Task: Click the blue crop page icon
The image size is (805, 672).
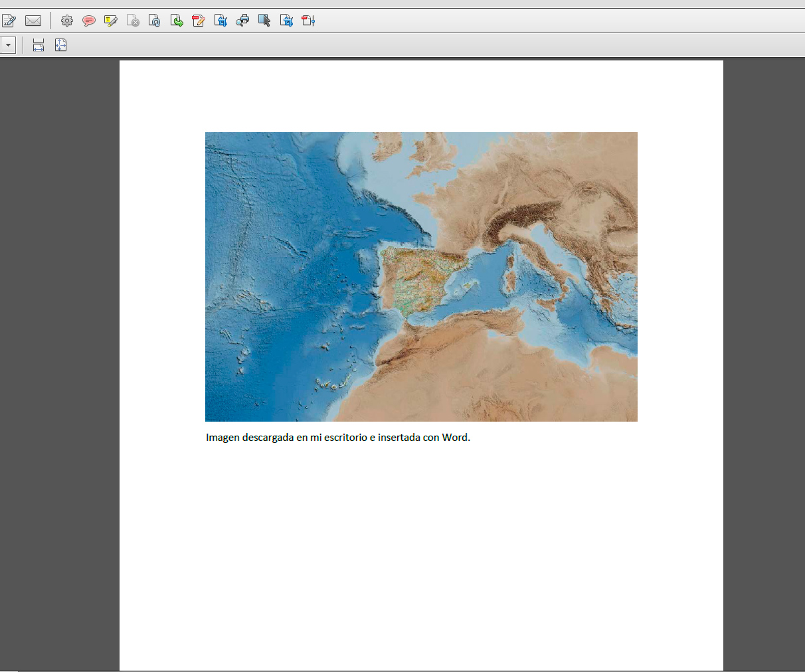Action: [221, 21]
